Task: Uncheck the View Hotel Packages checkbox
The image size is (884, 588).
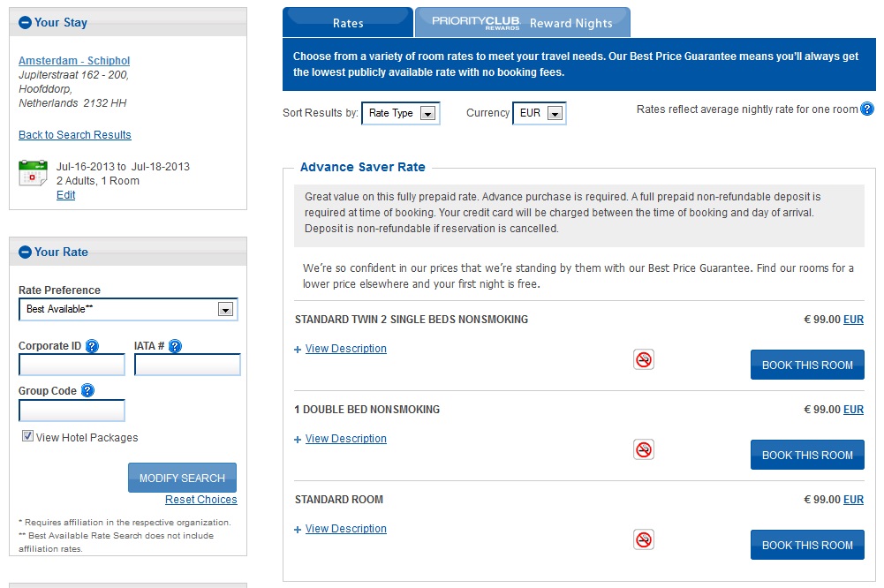Action: tap(28, 436)
